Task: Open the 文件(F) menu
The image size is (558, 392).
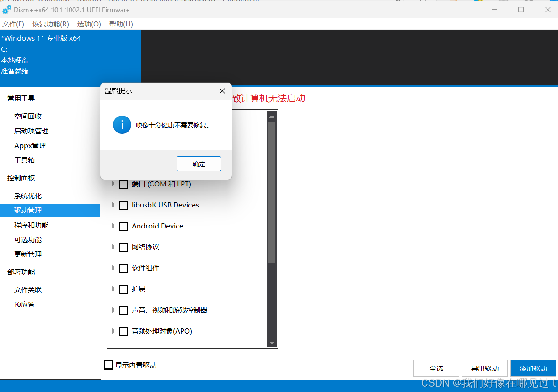Action: pos(13,24)
